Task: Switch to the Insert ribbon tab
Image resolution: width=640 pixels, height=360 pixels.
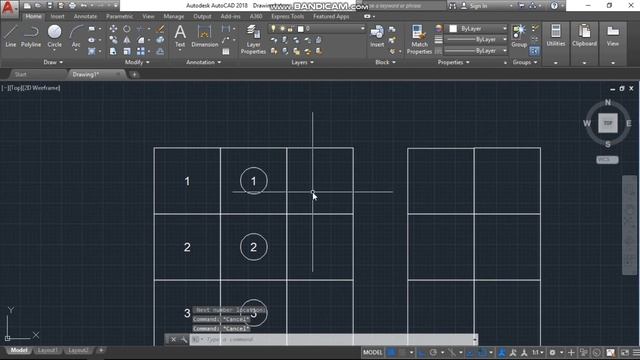Action: (x=57, y=16)
